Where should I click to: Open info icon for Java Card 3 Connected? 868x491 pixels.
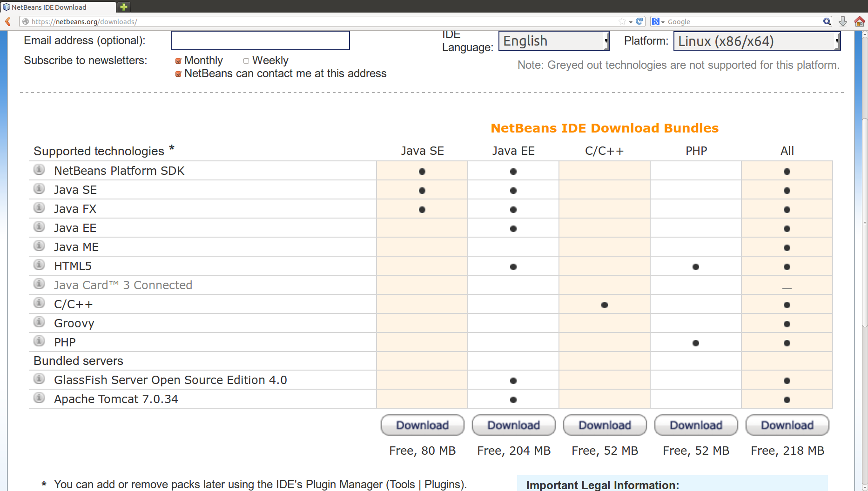pos(39,284)
